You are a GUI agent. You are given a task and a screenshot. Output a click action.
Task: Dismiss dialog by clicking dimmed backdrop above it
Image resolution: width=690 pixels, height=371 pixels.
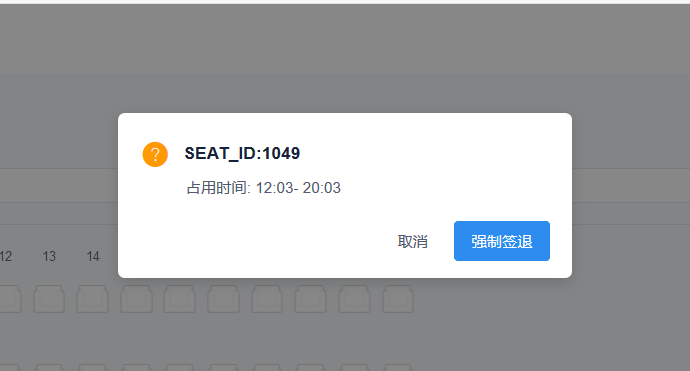(345, 57)
